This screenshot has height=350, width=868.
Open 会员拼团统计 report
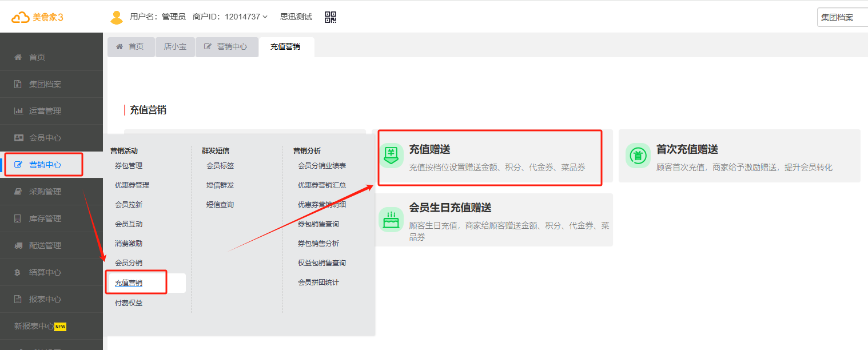318,283
